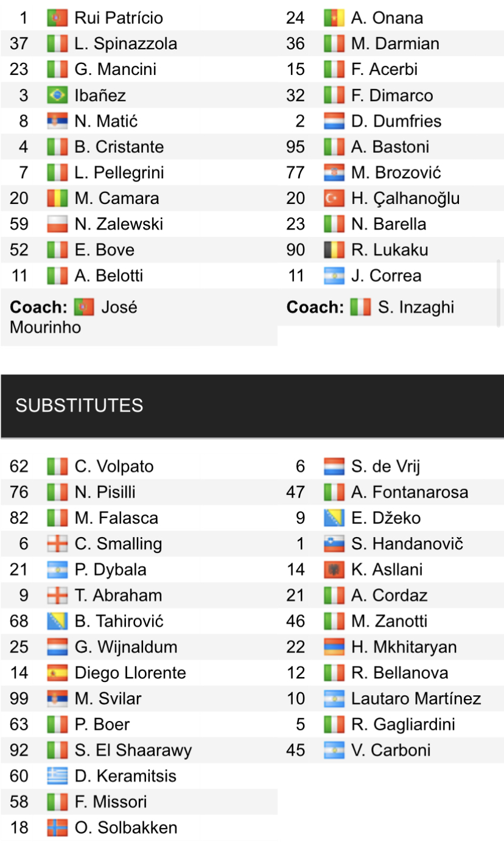Click the Substitutes section header

[79, 406]
